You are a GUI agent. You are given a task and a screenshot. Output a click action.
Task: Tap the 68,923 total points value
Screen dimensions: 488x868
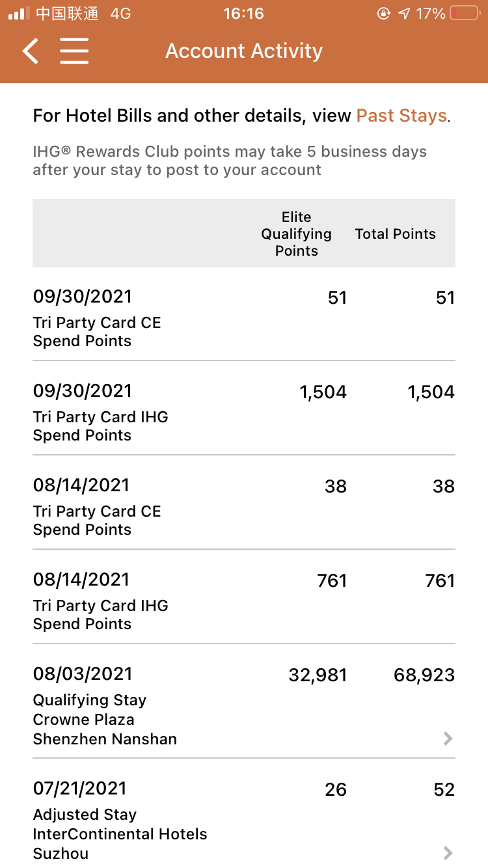coord(424,675)
